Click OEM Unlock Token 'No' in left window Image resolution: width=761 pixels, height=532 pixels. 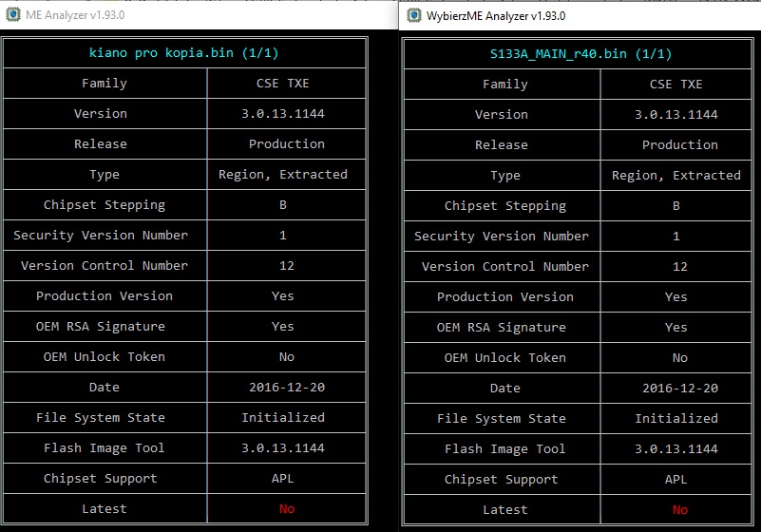(287, 357)
